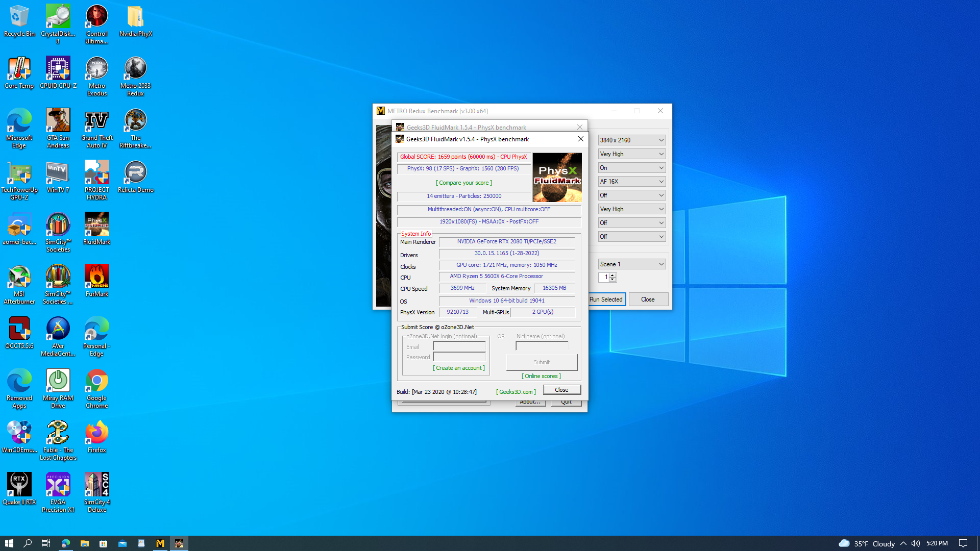Select the Metro Exodus desktop icon
Screen dimensions: 980x551
click(97, 77)
